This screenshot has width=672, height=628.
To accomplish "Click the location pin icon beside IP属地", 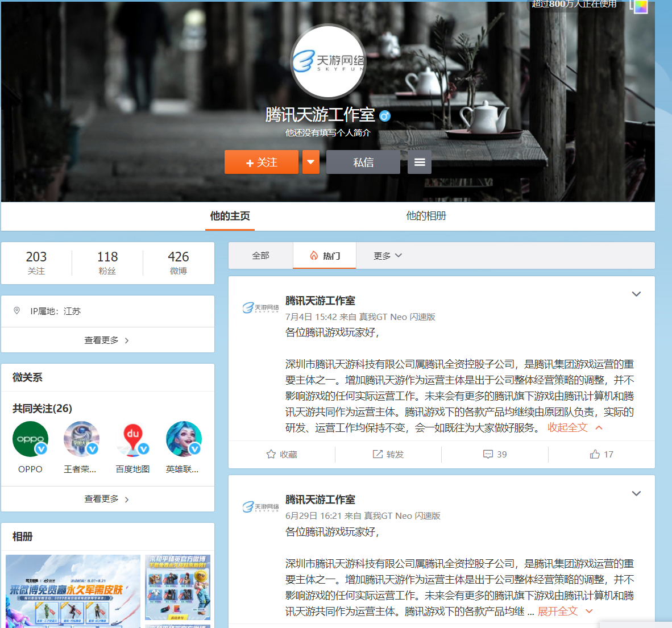I will 16,310.
